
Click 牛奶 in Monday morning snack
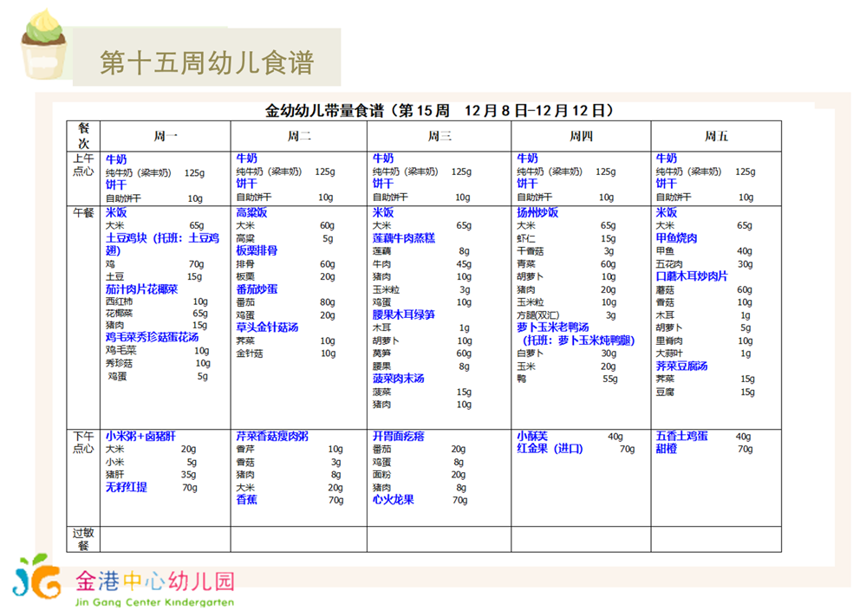(x=116, y=159)
